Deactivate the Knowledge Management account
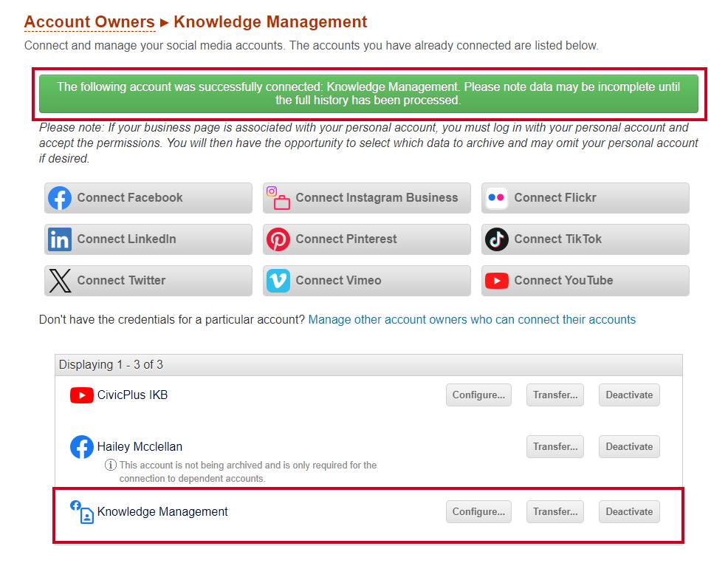 [x=629, y=511]
